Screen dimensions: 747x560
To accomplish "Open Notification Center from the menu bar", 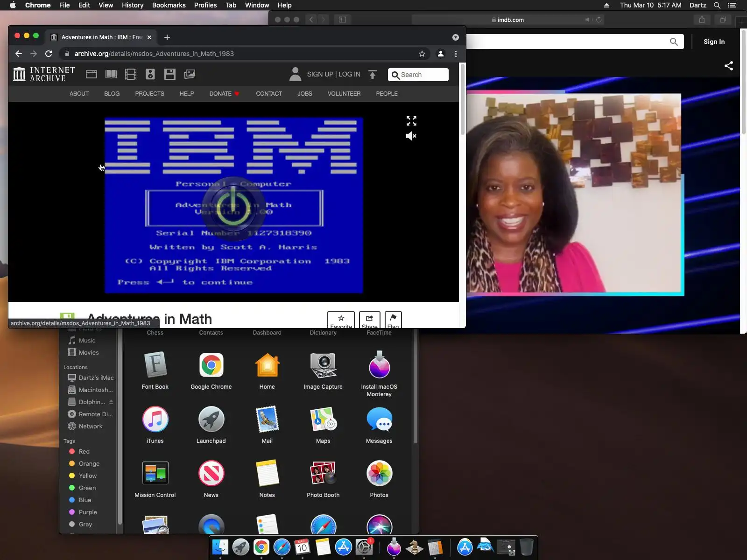I will 732,5.
